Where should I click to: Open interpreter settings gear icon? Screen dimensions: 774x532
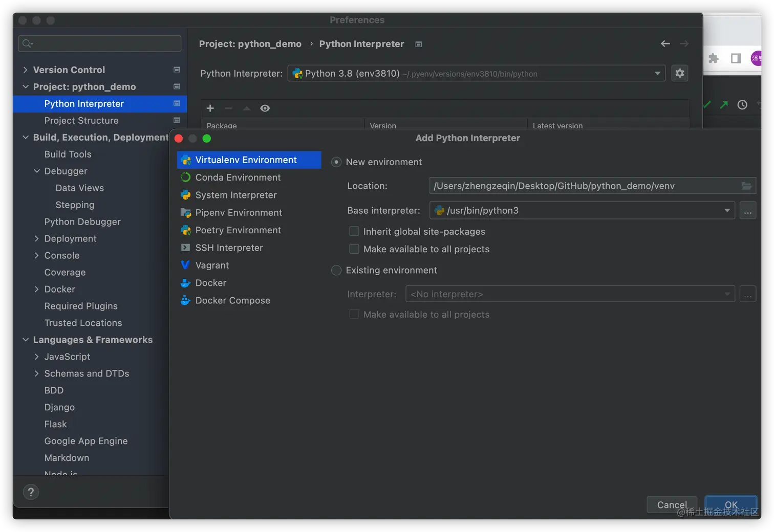[680, 73]
